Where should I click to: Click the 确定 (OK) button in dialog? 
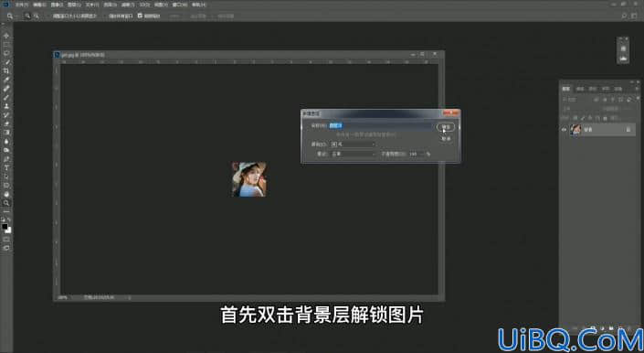pos(445,127)
